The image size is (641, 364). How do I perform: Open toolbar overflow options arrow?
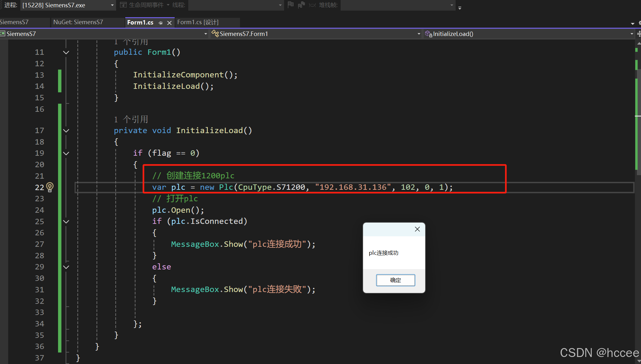[x=460, y=8]
